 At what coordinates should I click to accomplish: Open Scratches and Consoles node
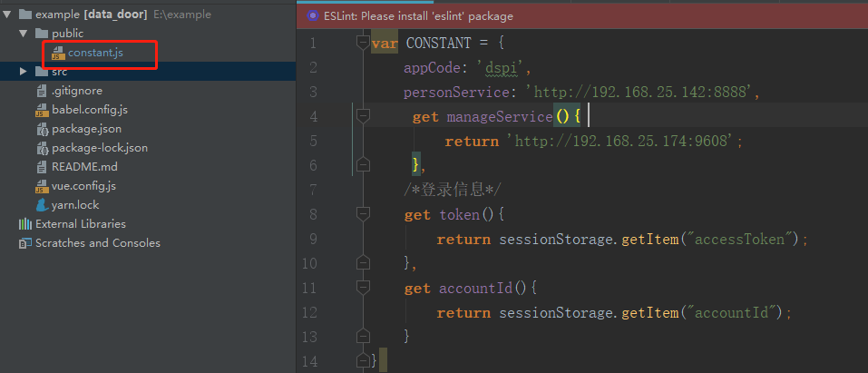click(98, 242)
